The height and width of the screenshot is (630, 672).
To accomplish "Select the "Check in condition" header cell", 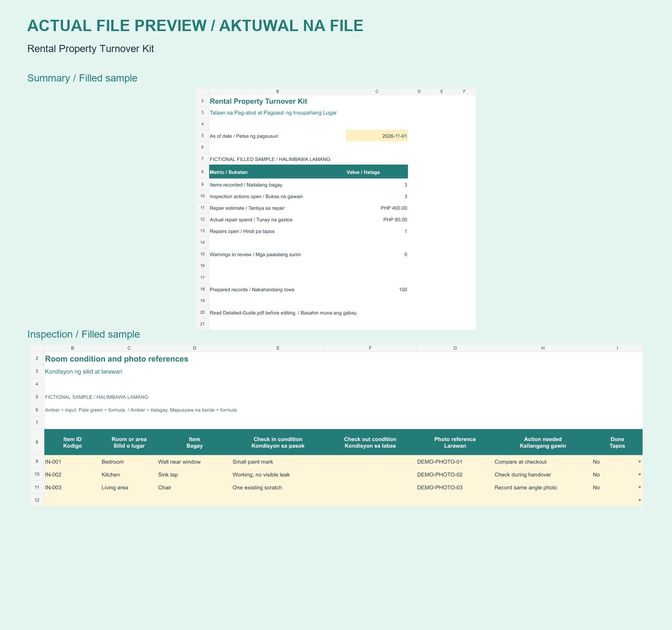I will click(278, 442).
